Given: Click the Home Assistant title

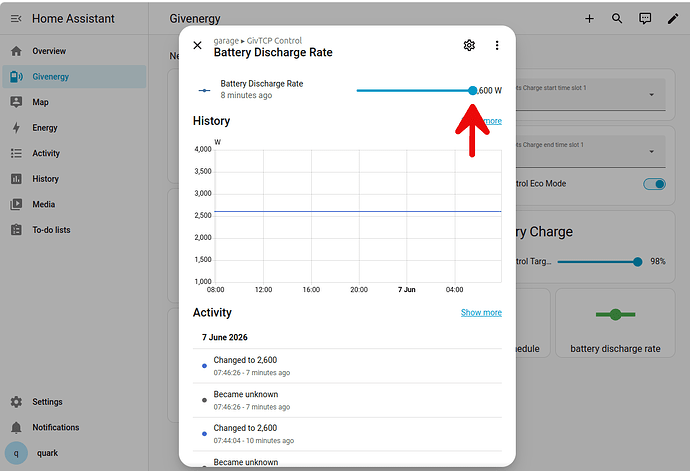Looking at the screenshot, I should (73, 18).
